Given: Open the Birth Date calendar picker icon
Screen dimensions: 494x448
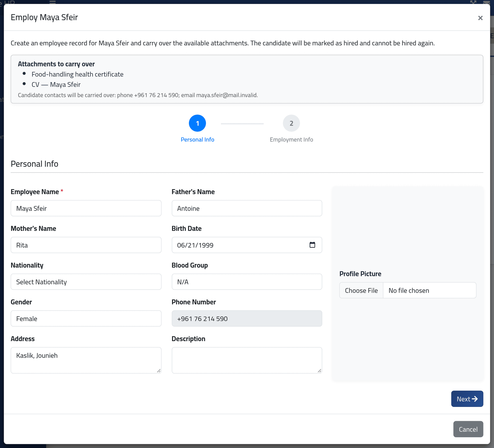Looking at the screenshot, I should tap(312, 245).
